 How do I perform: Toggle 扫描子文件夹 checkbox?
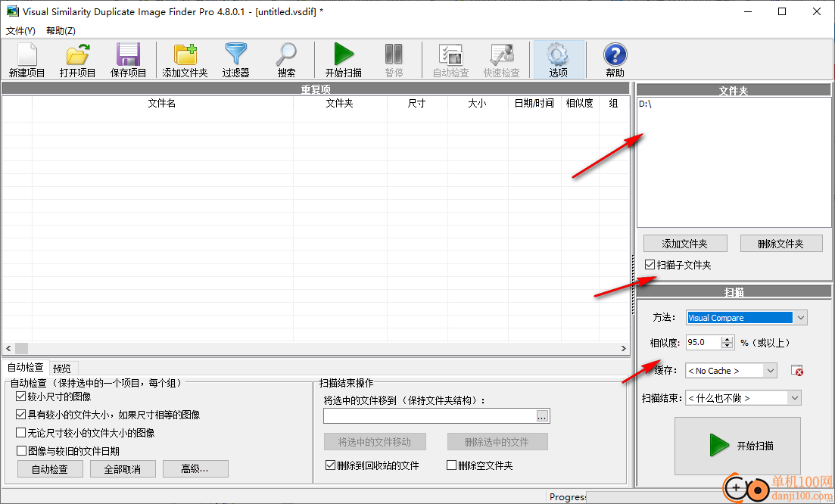(x=650, y=265)
